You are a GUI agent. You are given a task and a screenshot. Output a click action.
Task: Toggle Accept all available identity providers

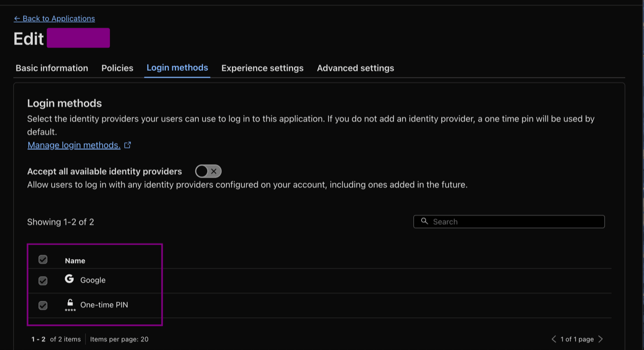click(208, 171)
